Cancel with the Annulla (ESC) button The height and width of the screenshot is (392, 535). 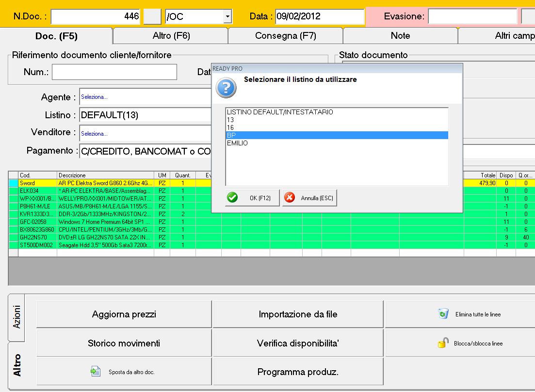point(309,198)
